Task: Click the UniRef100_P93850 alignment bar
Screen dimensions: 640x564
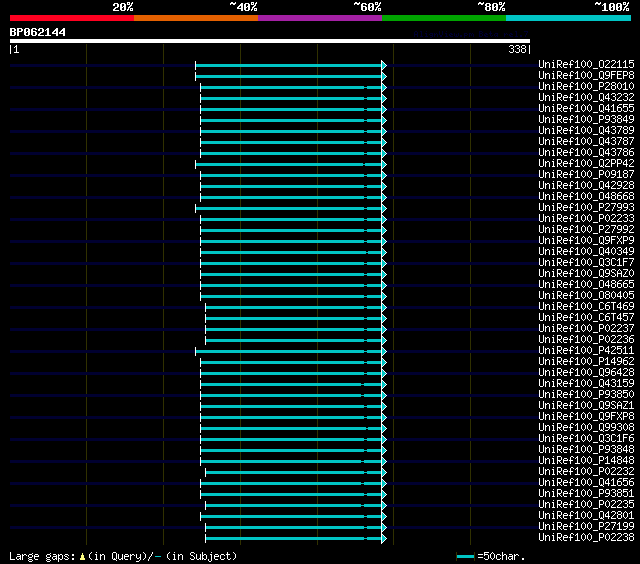Action: 291,395
